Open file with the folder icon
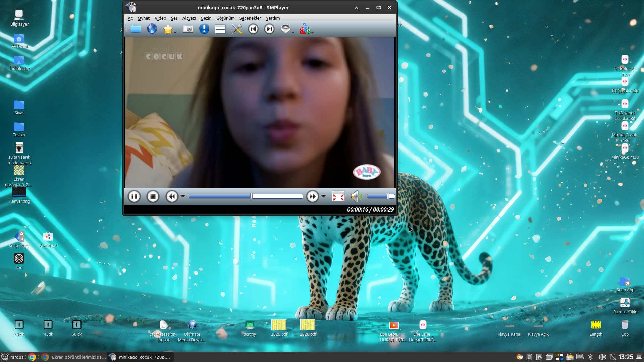The height and width of the screenshot is (362, 644). coord(136,29)
